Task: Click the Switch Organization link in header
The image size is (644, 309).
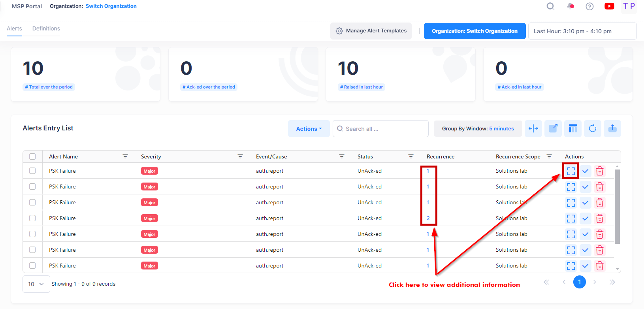Action: (111, 6)
